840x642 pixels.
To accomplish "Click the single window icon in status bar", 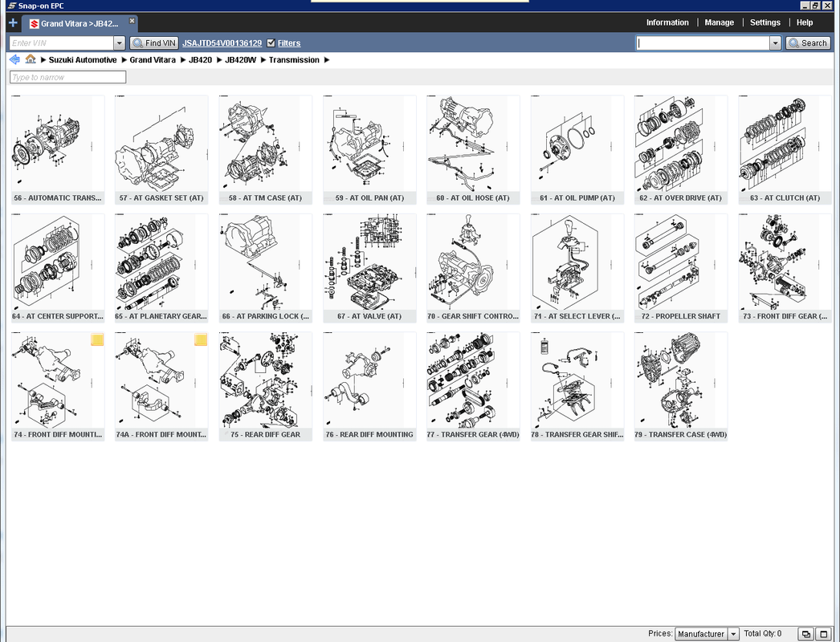I will click(x=823, y=634).
